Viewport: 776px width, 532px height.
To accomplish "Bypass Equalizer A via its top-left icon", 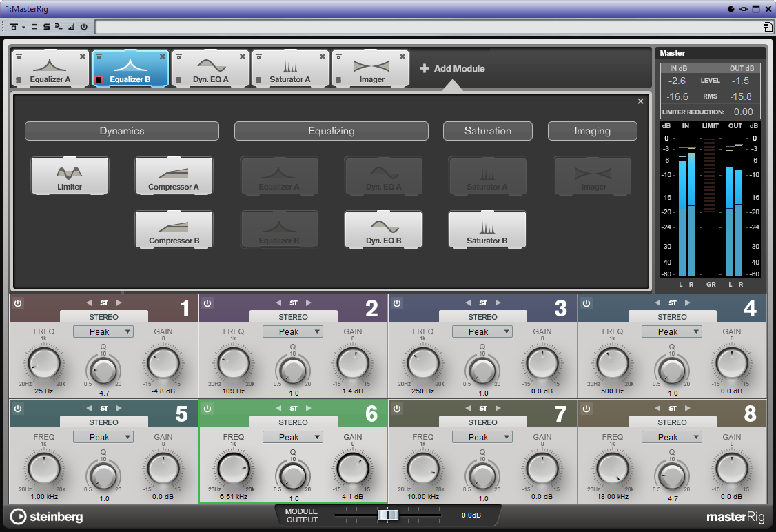I will (x=19, y=57).
